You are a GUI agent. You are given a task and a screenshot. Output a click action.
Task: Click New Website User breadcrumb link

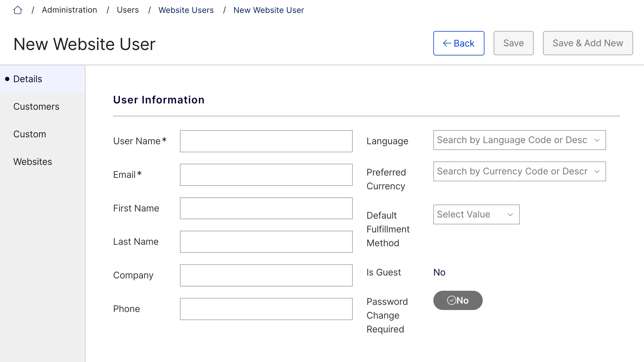click(268, 10)
